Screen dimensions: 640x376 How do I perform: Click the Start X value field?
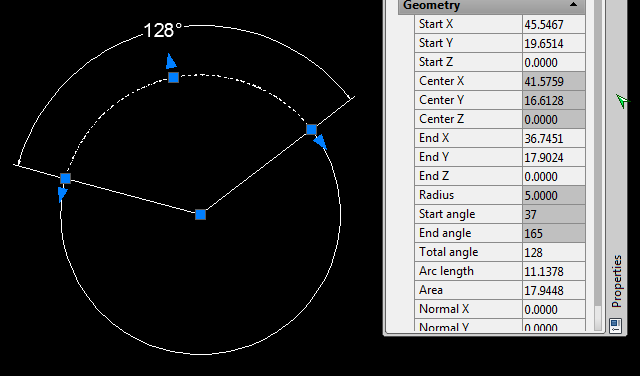(x=553, y=24)
